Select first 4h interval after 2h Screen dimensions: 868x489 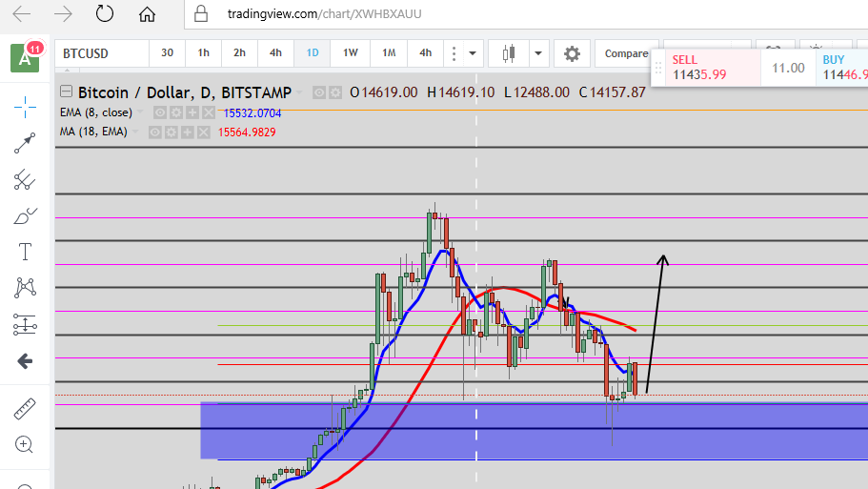tap(275, 53)
